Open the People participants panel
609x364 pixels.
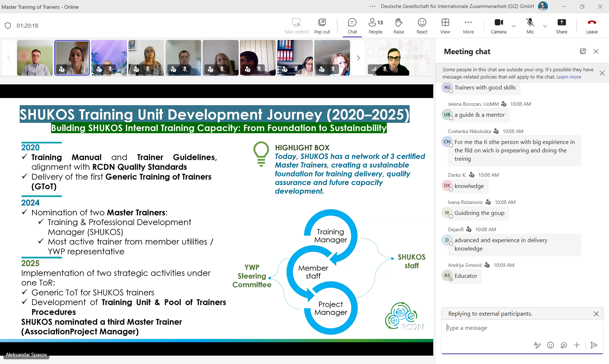375,26
